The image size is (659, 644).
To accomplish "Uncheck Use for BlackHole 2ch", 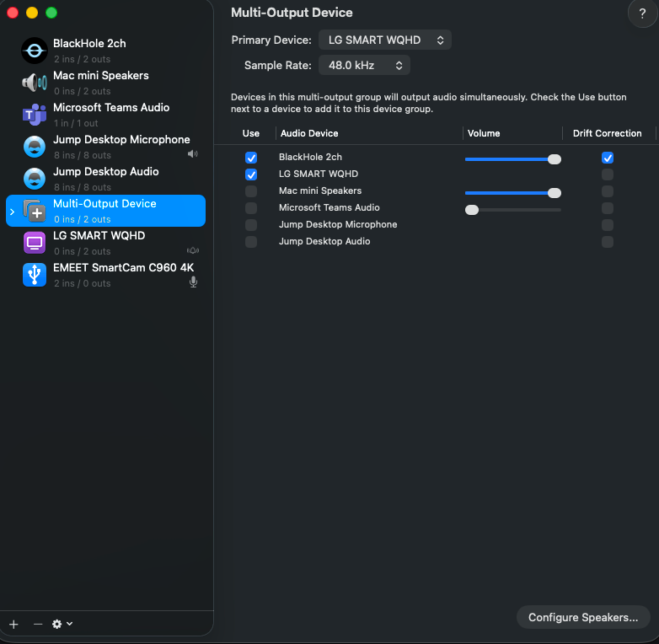I will [x=251, y=158].
